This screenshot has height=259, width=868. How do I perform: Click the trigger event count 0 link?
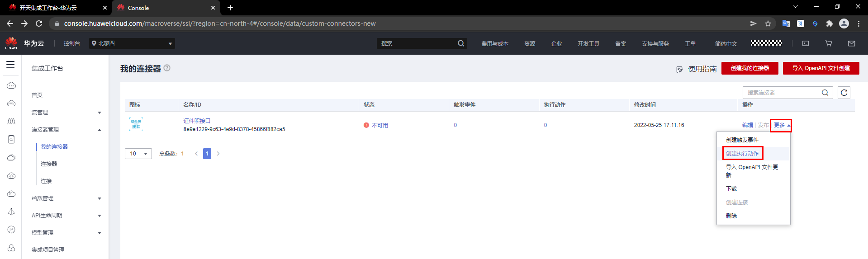(x=455, y=125)
